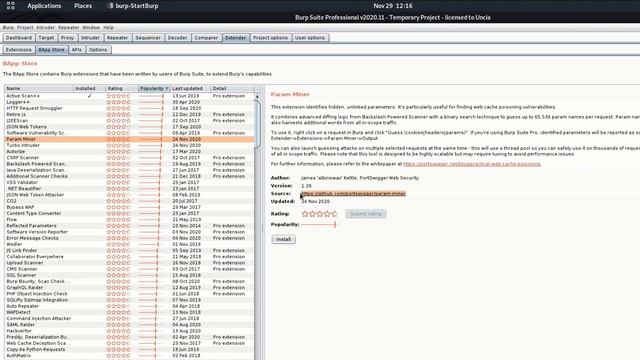Switch to the User options tab
The image size is (640, 360).
(x=310, y=38)
